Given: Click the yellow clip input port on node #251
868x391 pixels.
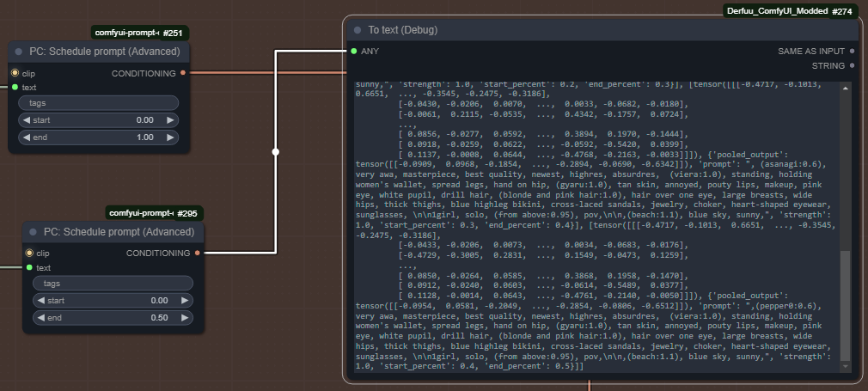Looking at the screenshot, I should click(x=15, y=74).
